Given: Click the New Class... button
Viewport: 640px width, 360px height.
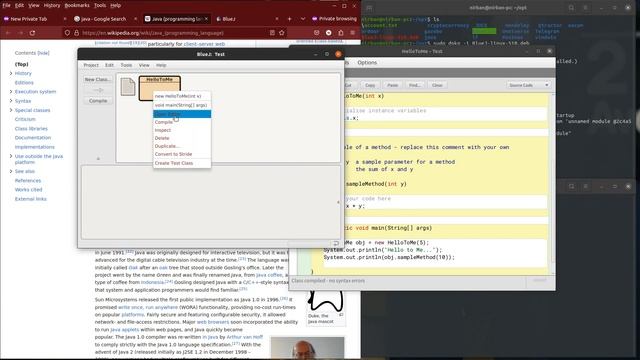Looking at the screenshot, I should coord(98,79).
